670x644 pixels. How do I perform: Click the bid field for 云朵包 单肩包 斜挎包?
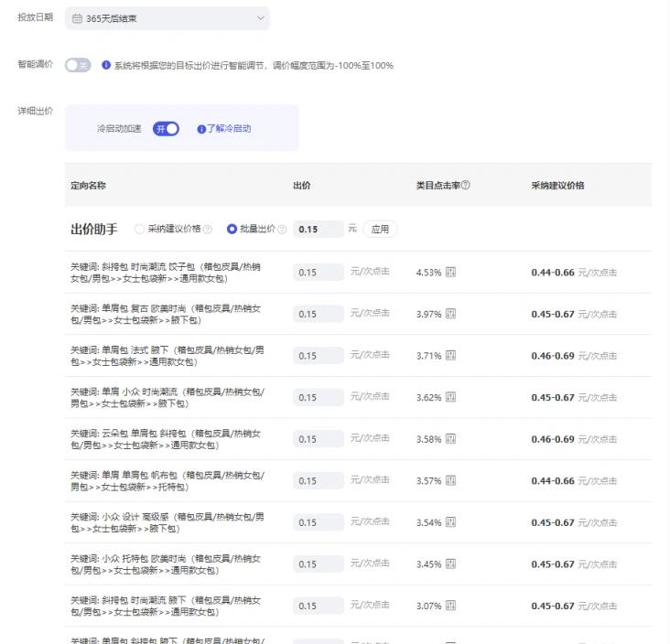click(x=319, y=439)
